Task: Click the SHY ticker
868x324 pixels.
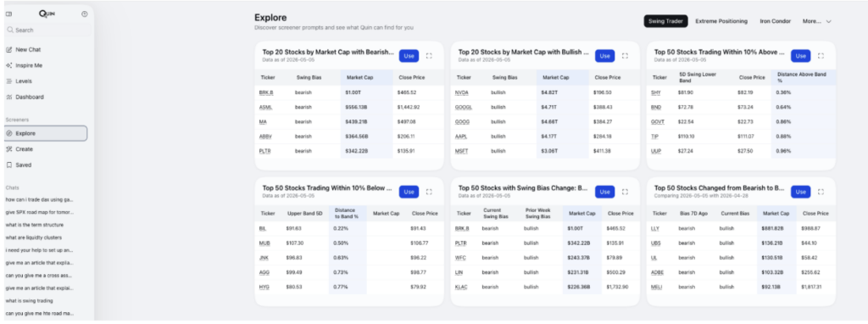Action: (x=656, y=92)
